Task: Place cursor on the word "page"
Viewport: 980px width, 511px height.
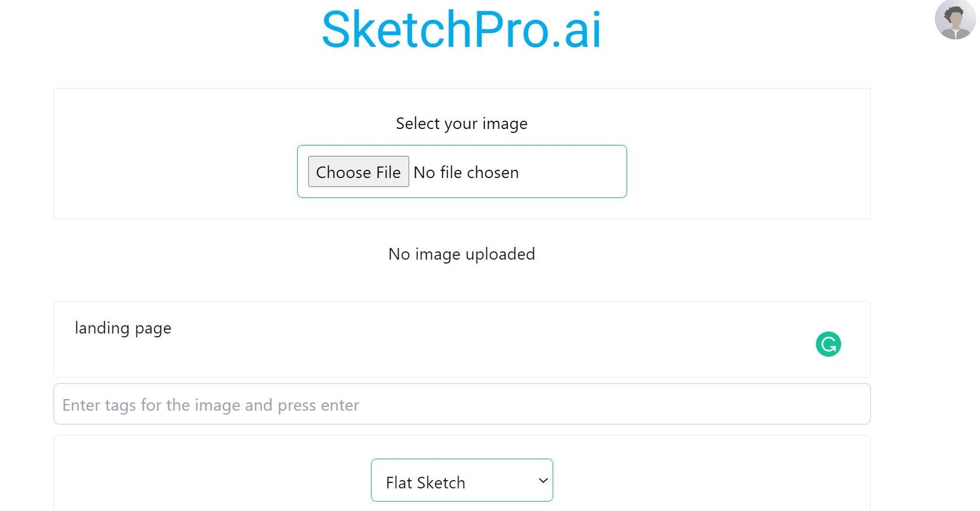Action: point(153,328)
